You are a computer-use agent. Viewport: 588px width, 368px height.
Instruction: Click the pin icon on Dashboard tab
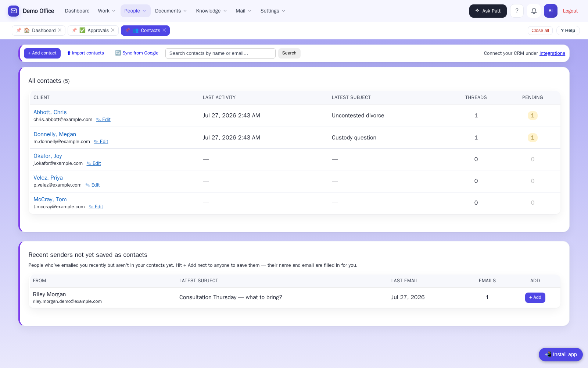[x=19, y=30]
